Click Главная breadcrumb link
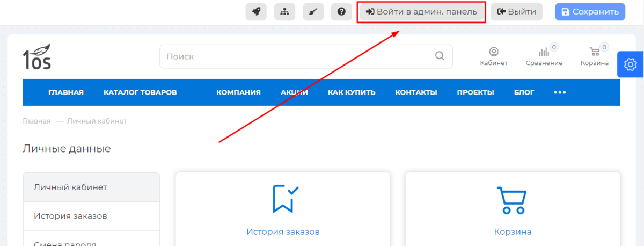This screenshot has height=246, width=644. click(x=36, y=121)
